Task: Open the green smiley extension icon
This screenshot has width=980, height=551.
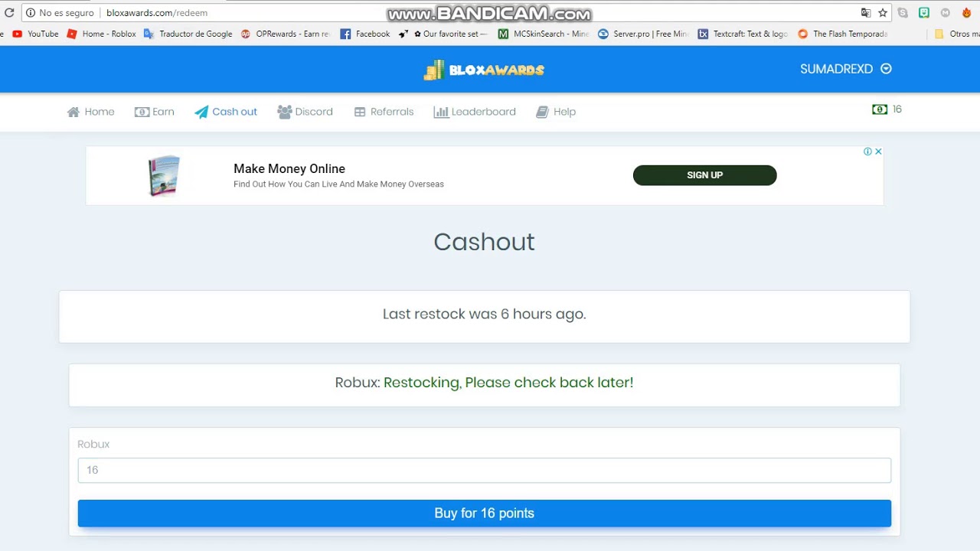Action: point(924,13)
